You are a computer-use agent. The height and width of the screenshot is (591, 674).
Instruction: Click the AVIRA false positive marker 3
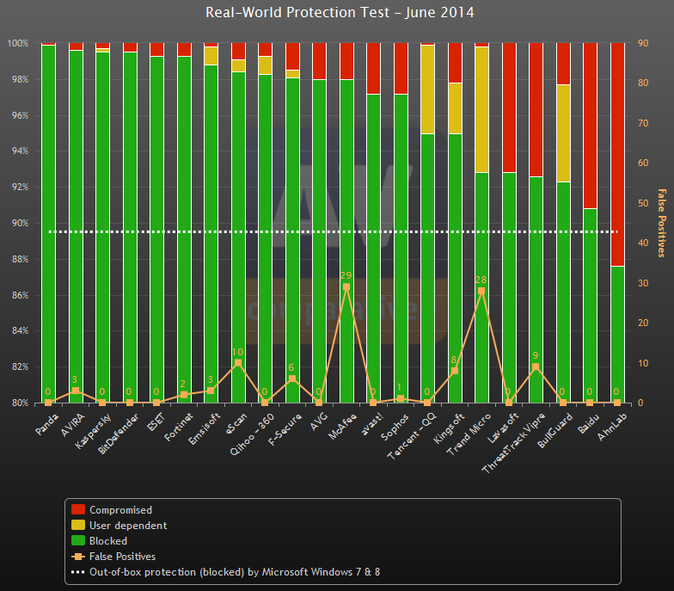tap(76, 391)
